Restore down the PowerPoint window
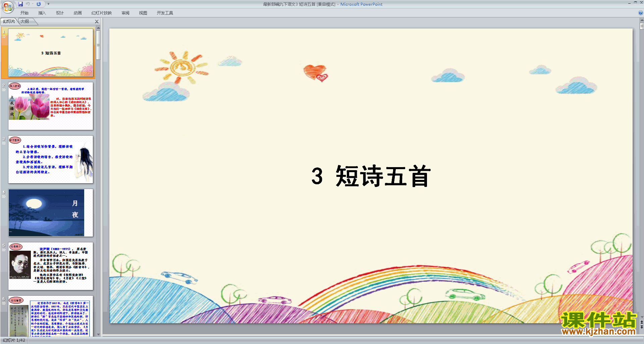Viewport: 644px width, 344px height. coord(635,3)
